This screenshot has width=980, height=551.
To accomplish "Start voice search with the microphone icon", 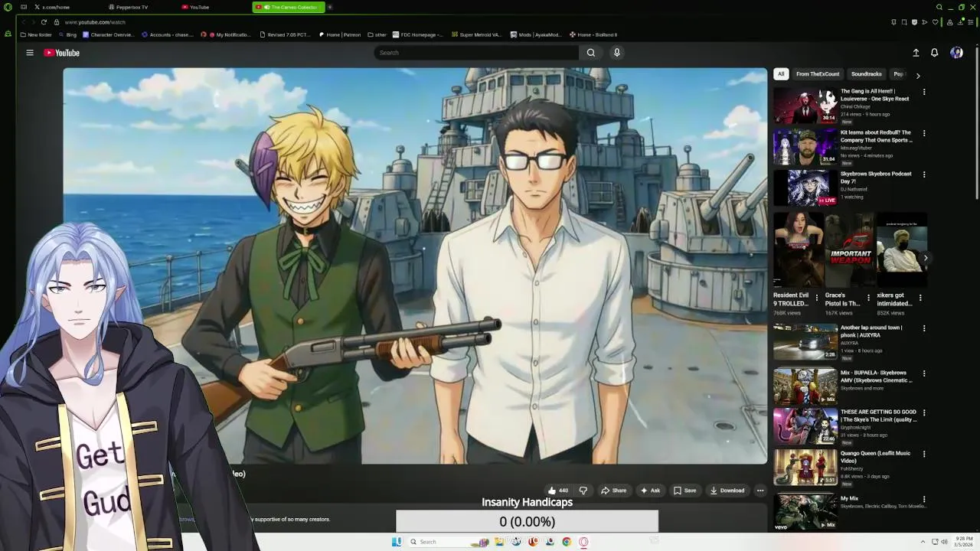I will coord(616,53).
